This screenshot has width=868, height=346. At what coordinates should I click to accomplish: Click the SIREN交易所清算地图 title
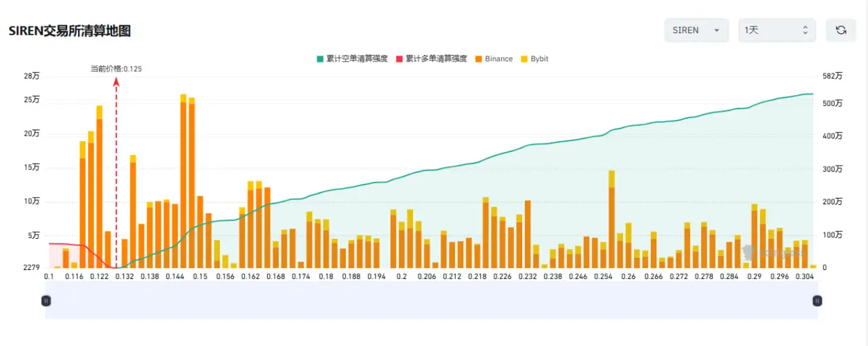pos(69,31)
